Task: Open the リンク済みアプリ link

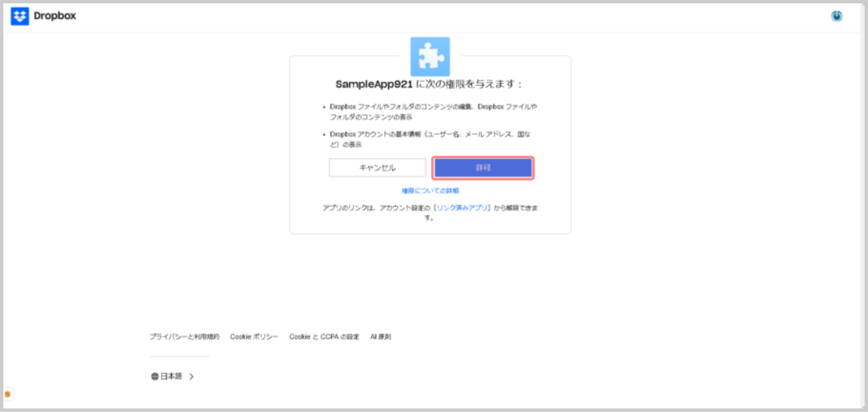Action: (462, 207)
